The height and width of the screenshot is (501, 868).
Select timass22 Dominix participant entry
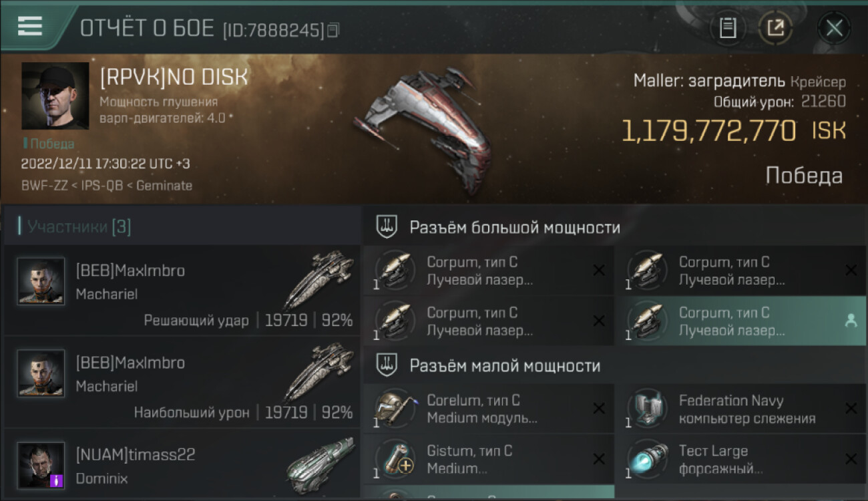(x=182, y=464)
